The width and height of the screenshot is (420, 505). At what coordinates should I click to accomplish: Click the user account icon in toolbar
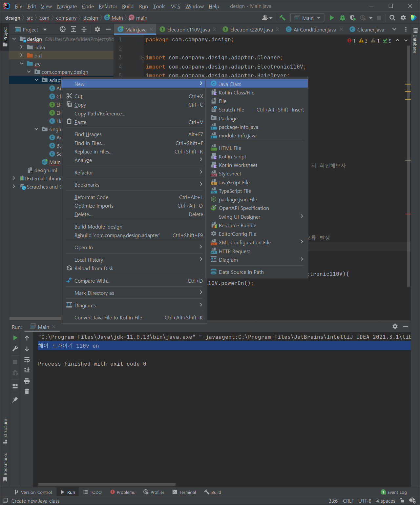267,18
